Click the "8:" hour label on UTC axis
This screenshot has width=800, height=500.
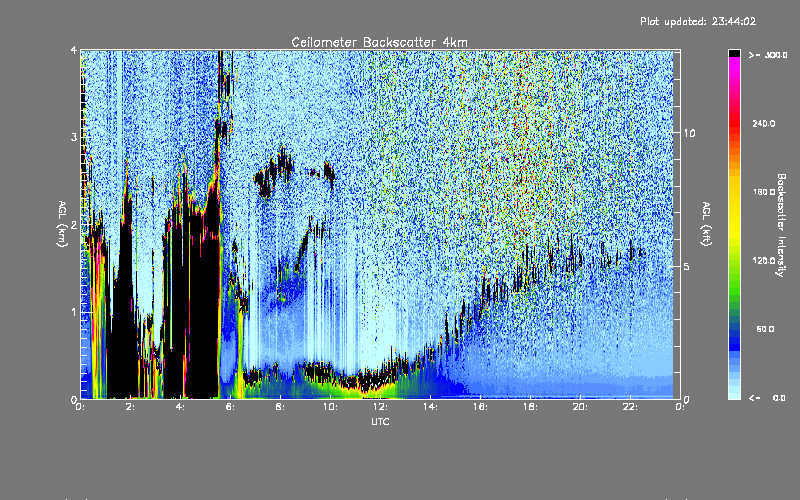point(280,407)
